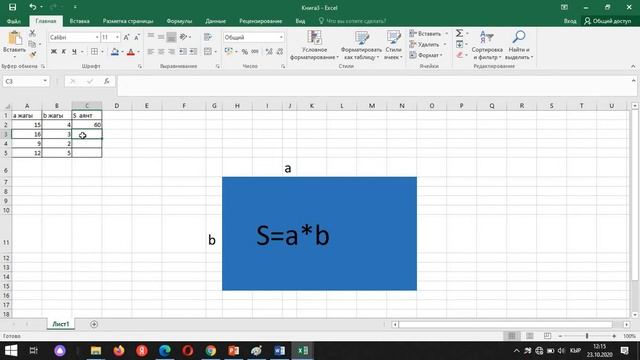Switch to Normal view in status bar

(x=512, y=336)
